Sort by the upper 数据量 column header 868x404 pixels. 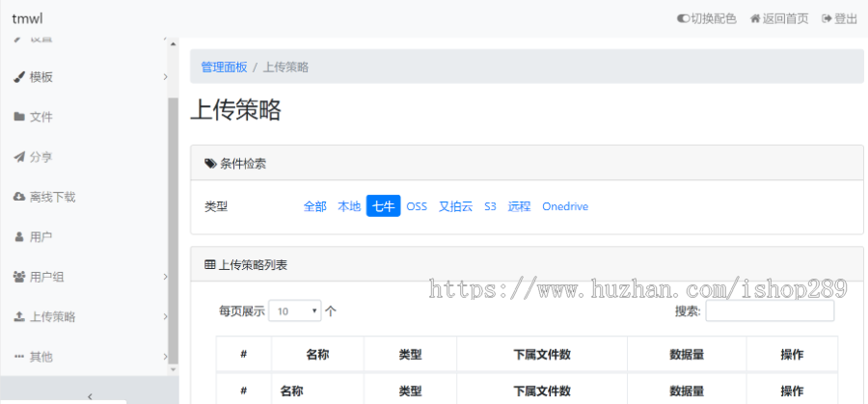(x=687, y=354)
